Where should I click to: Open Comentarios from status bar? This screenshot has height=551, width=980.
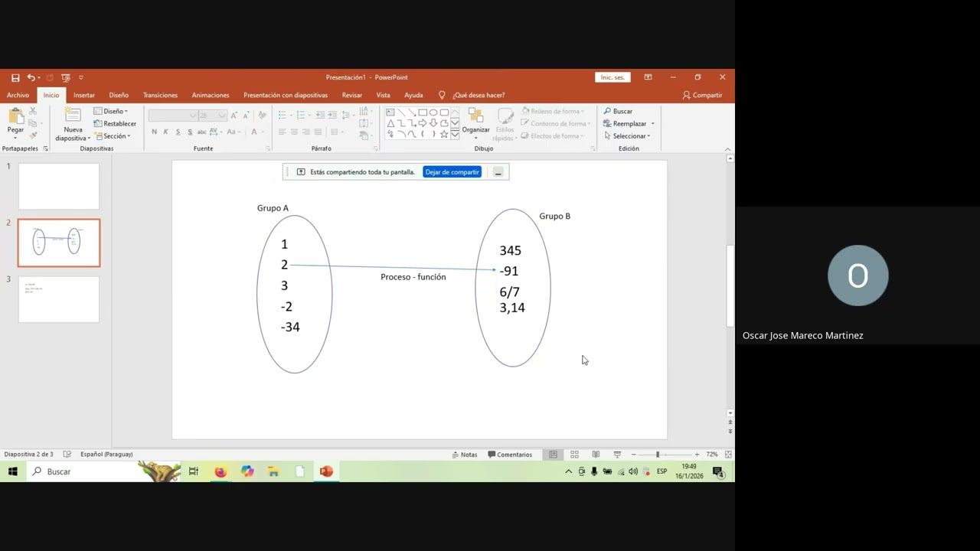510,455
